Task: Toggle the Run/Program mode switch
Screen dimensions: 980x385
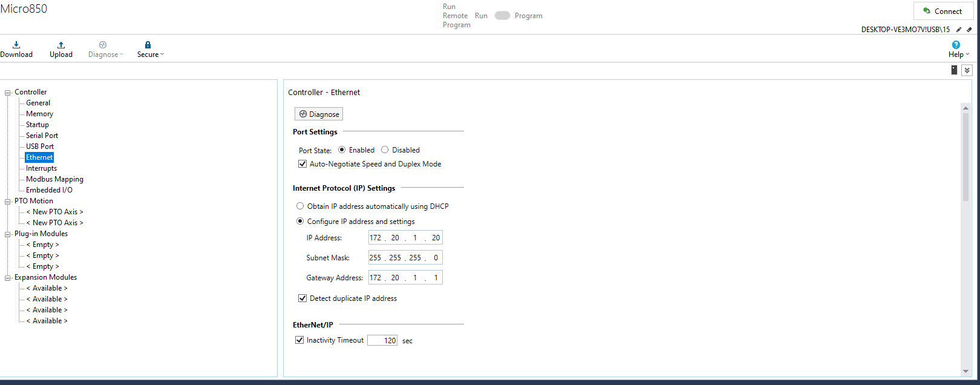Action: tap(502, 16)
